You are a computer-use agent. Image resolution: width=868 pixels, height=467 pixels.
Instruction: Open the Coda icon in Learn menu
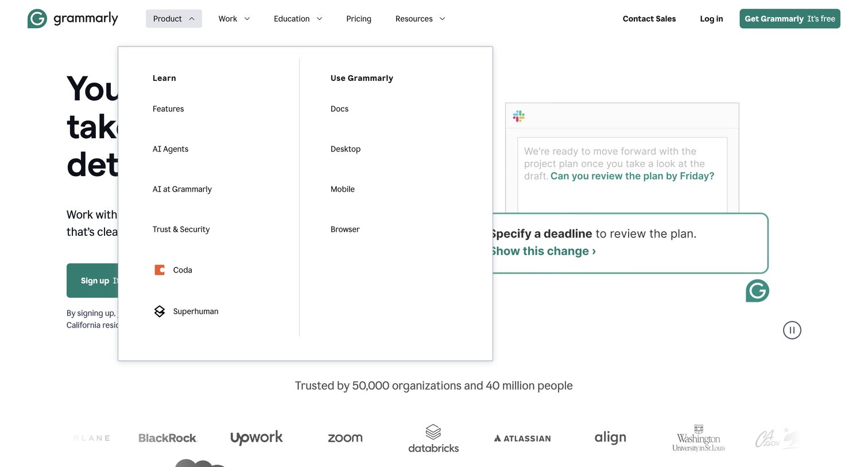click(x=160, y=270)
